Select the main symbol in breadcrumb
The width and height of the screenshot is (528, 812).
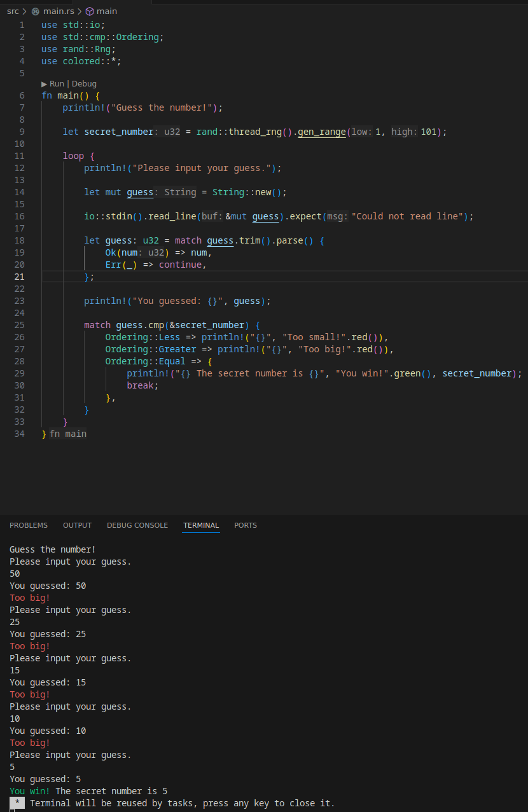pos(107,11)
